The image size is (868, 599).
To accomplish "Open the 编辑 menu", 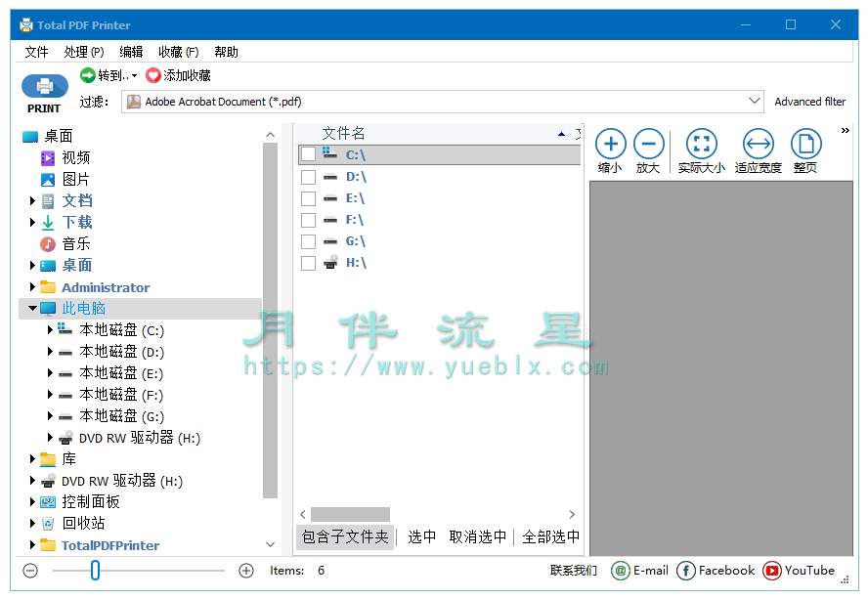I will (131, 52).
